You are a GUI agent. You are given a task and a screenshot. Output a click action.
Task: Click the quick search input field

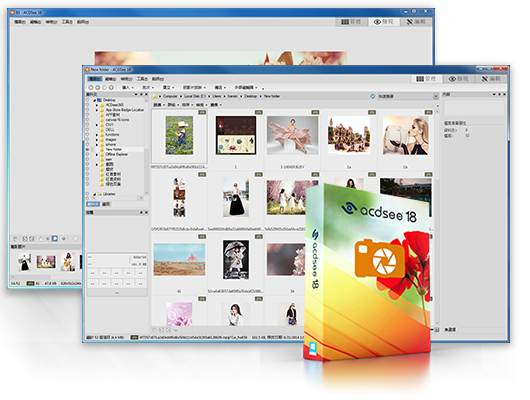(405, 96)
